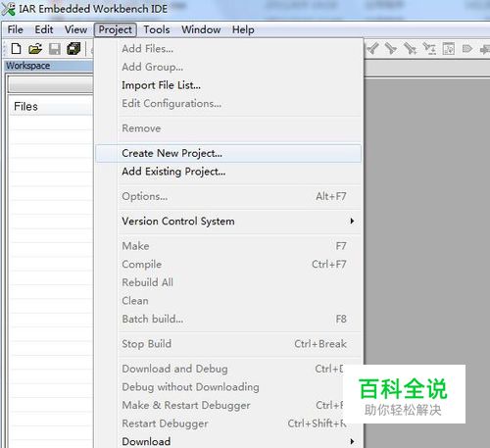
Task: Expand the Version Control System submenu arrow
Action: point(352,222)
